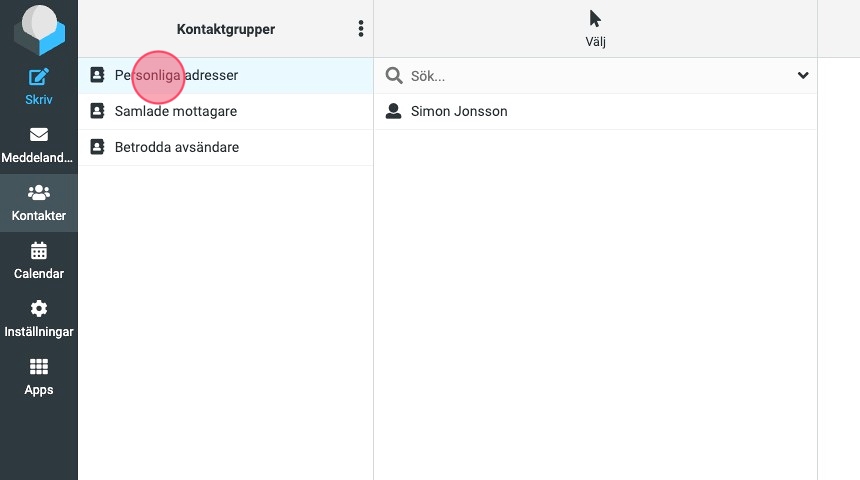
Task: Open Inställningar settings
Action: tap(39, 319)
